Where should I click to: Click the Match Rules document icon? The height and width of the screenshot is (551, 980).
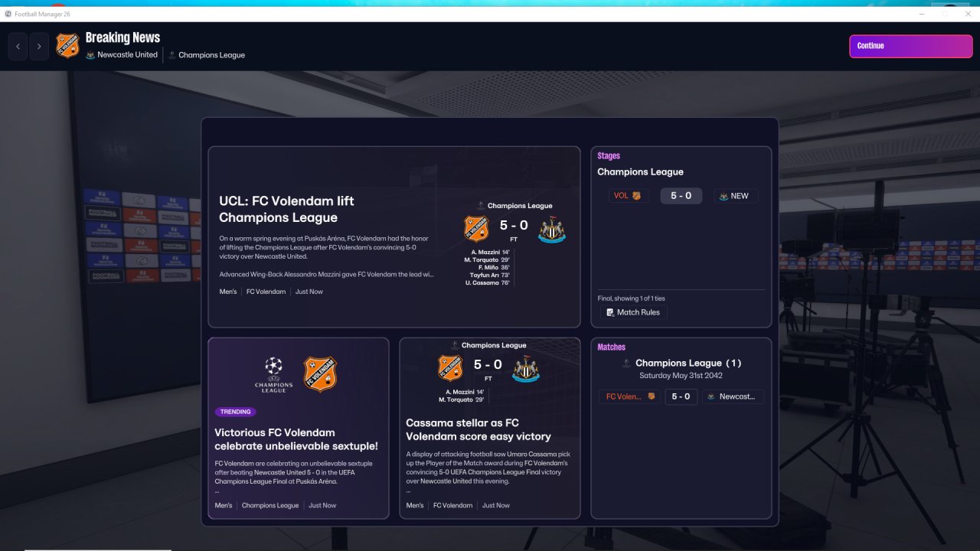click(x=610, y=312)
